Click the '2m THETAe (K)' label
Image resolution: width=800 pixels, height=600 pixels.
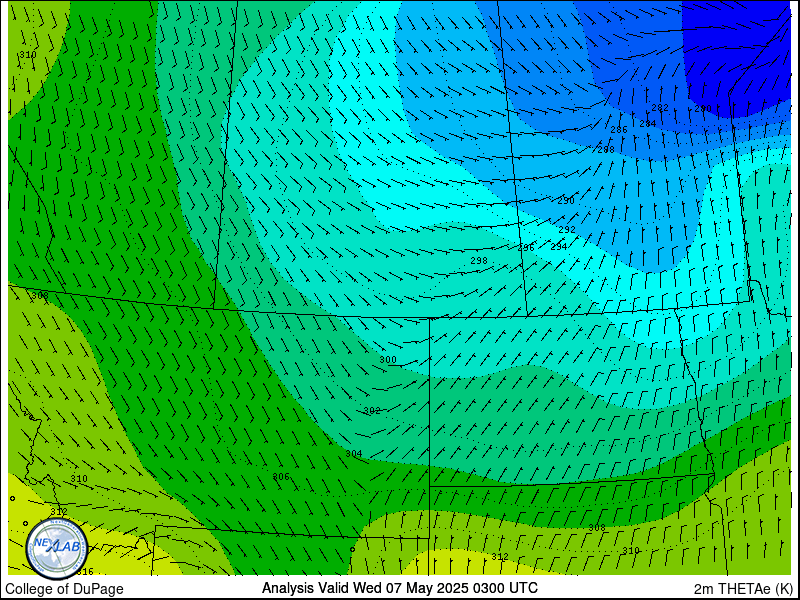tap(743, 588)
